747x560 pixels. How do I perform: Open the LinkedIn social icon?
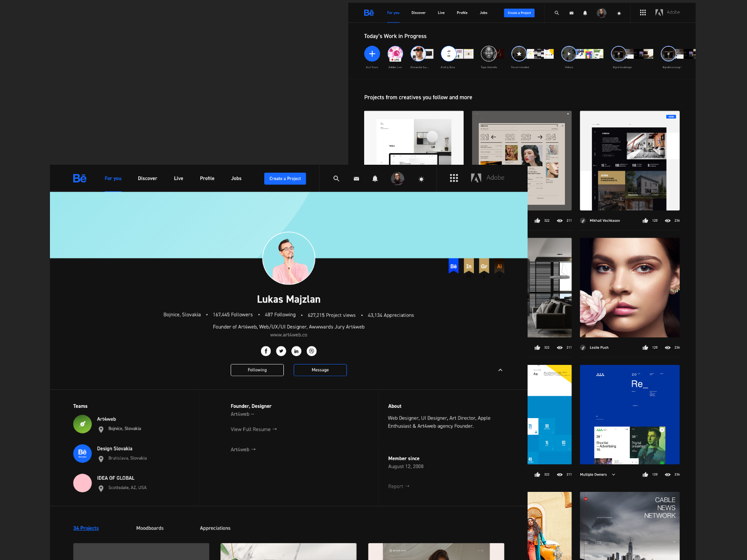click(296, 351)
